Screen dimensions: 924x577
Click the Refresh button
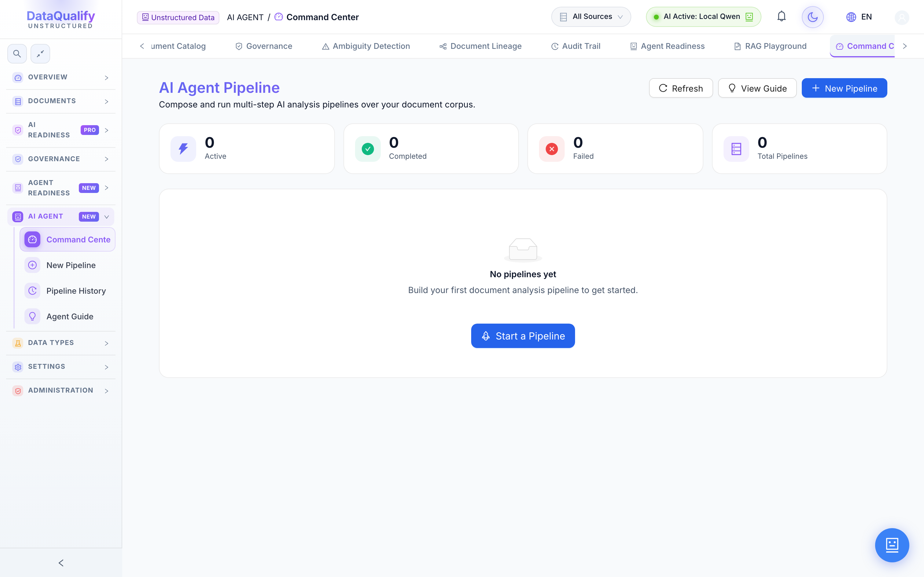[681, 88]
